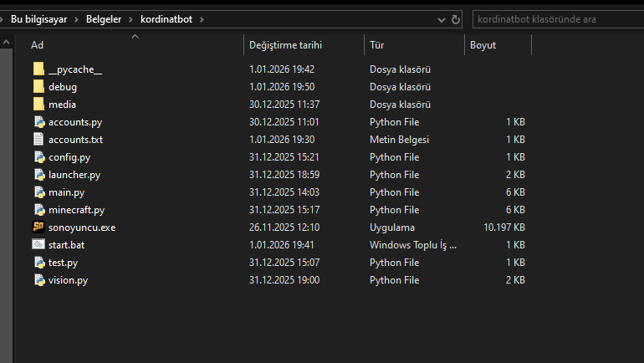Click the 26.11.2025 12:10 date cell
Image resolution: width=644 pixels, height=363 pixels.
coord(284,228)
